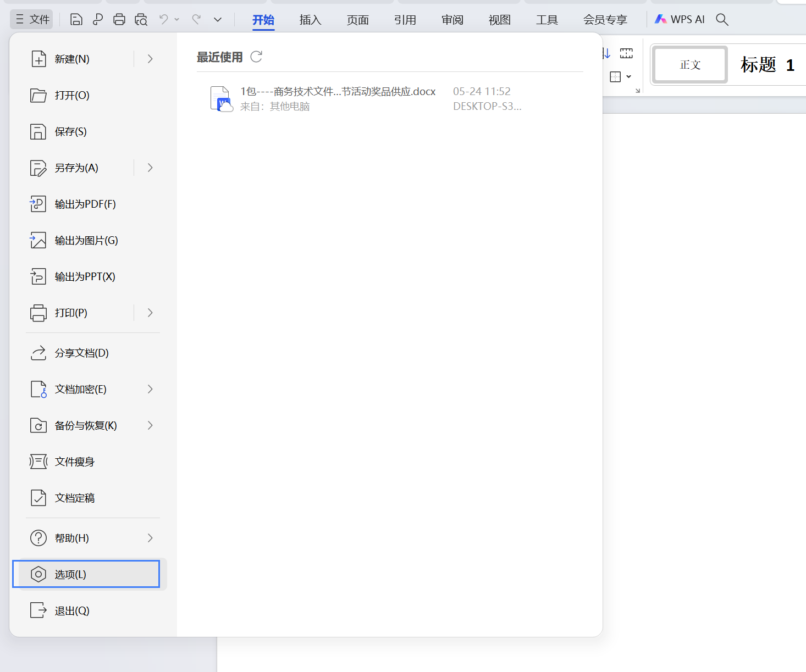Expand the 文档加密(E) submenu arrow

(150, 389)
